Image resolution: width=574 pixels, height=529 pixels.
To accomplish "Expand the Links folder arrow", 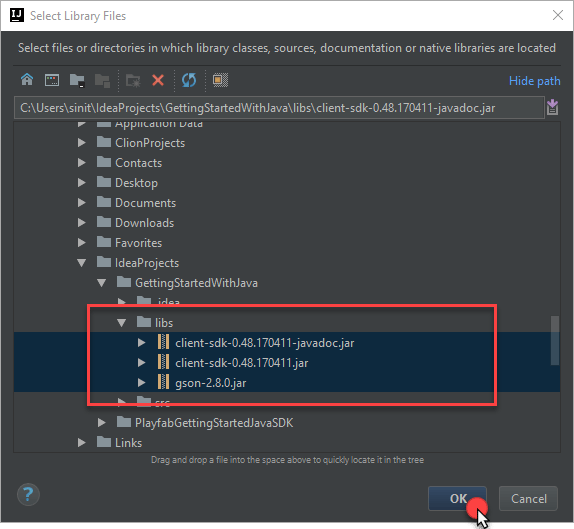I will coord(82,443).
